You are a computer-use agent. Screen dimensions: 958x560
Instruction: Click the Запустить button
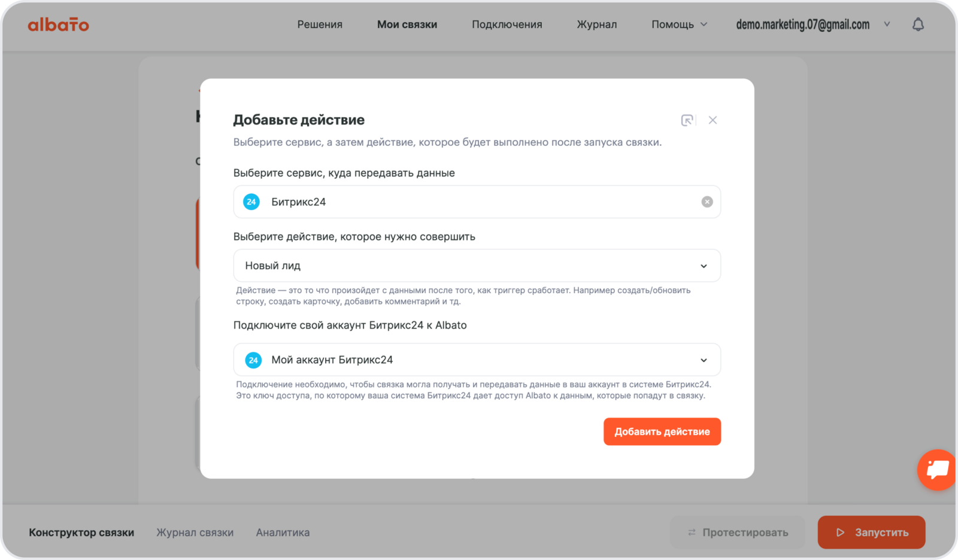click(871, 532)
